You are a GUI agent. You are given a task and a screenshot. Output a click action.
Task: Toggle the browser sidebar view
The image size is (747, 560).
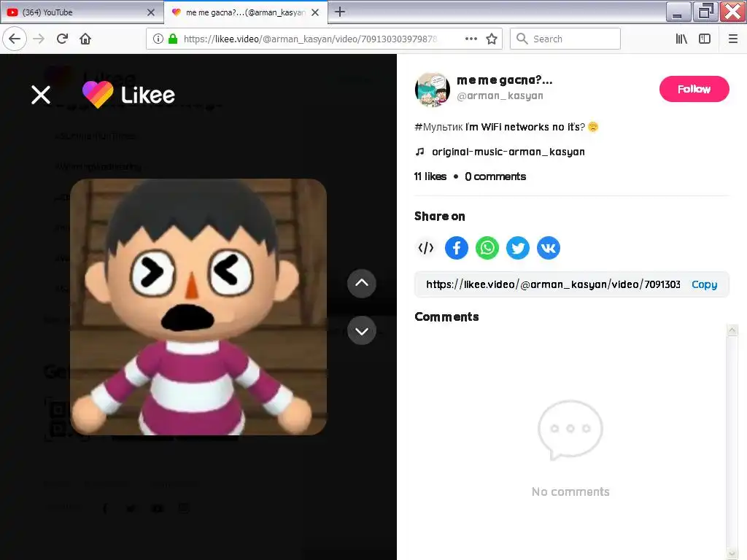[x=705, y=39]
